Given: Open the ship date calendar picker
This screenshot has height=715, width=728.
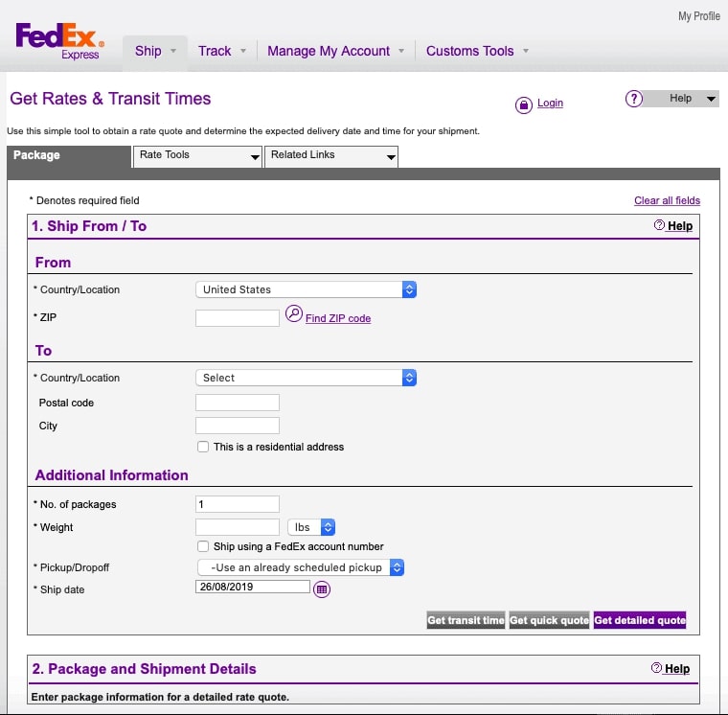Looking at the screenshot, I should pyautogui.click(x=322, y=589).
